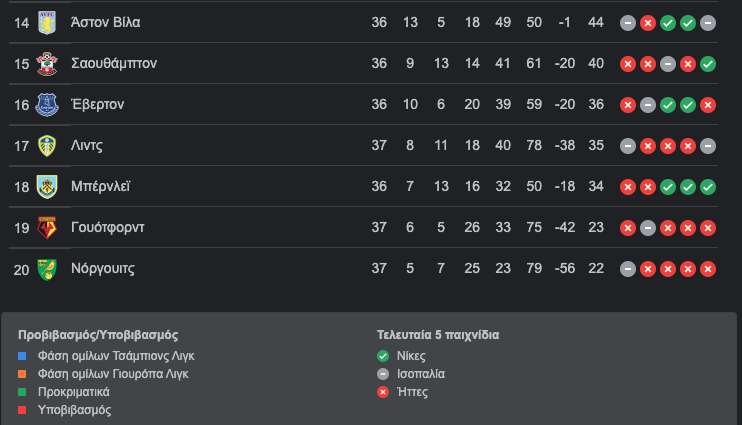Click Watford's grey draw result icon
742x425 pixels.
(x=648, y=228)
